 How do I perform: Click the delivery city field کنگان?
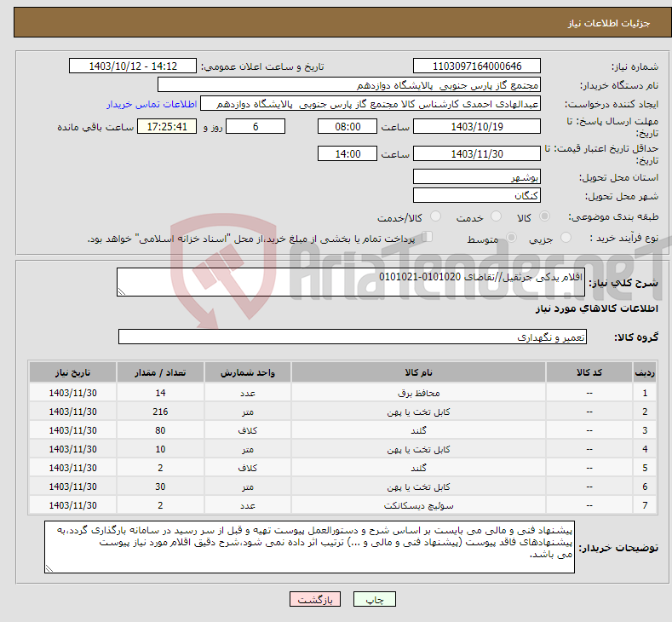click(x=477, y=195)
